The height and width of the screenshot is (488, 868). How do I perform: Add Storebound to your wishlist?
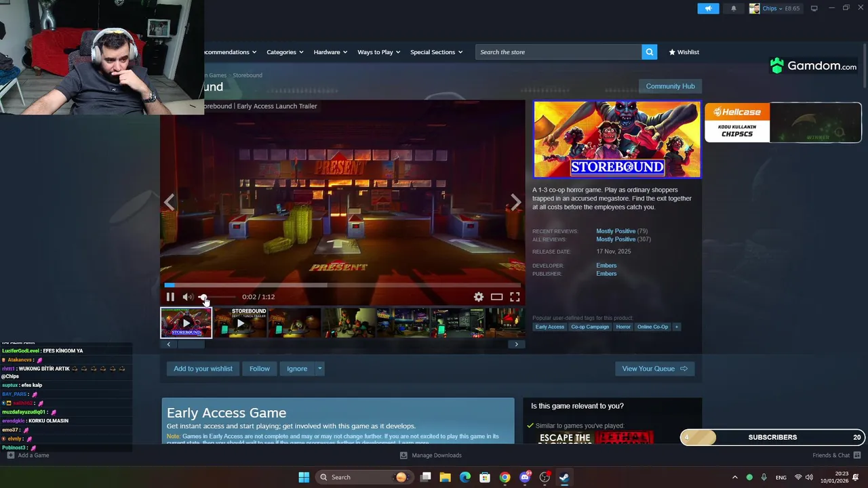[x=203, y=369]
